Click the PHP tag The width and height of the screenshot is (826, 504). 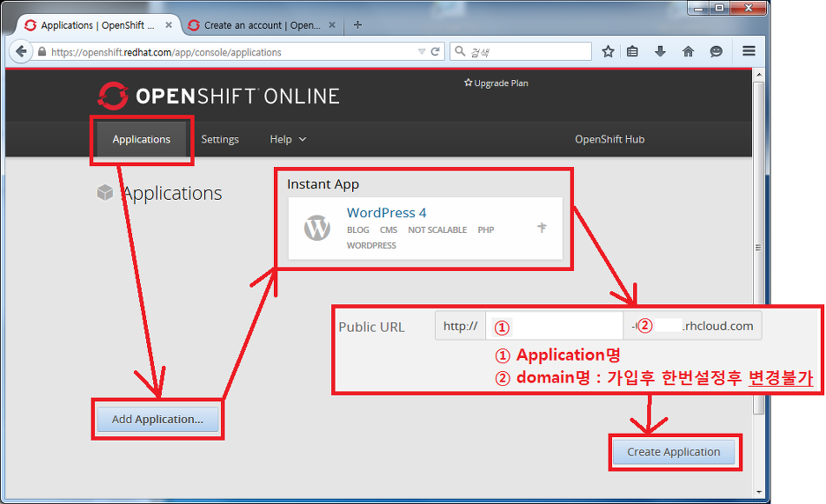486,229
